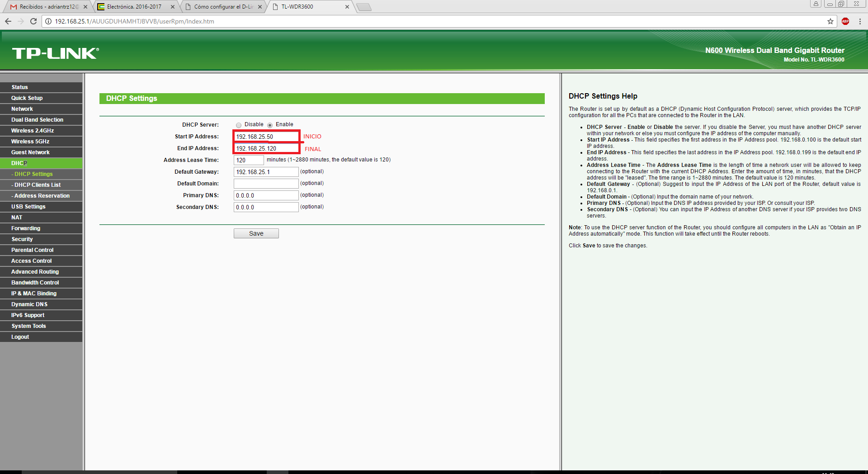Save the DHCP settings

coord(256,233)
